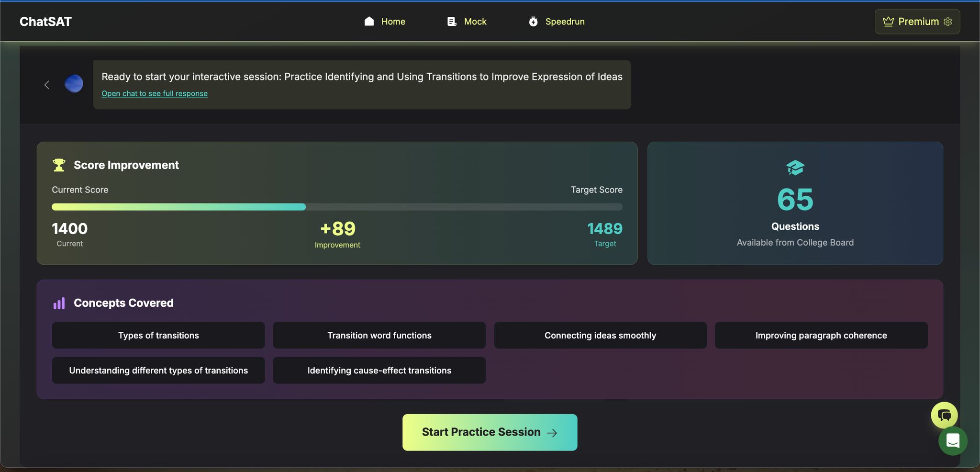Click the graduation cap icon
The width and height of the screenshot is (980, 472).
point(795,168)
